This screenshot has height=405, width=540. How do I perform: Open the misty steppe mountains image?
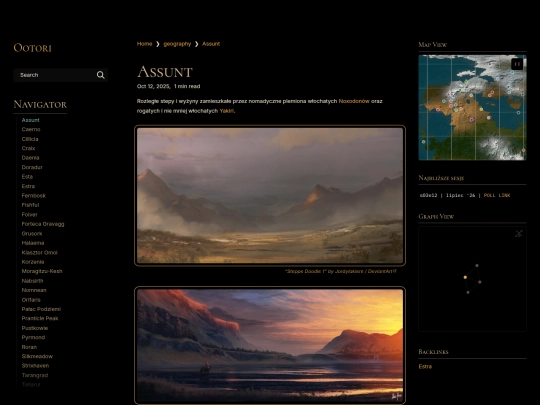pos(270,196)
